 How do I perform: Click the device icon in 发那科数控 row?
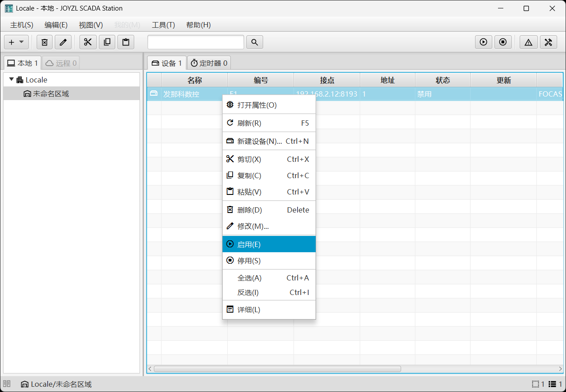154,93
